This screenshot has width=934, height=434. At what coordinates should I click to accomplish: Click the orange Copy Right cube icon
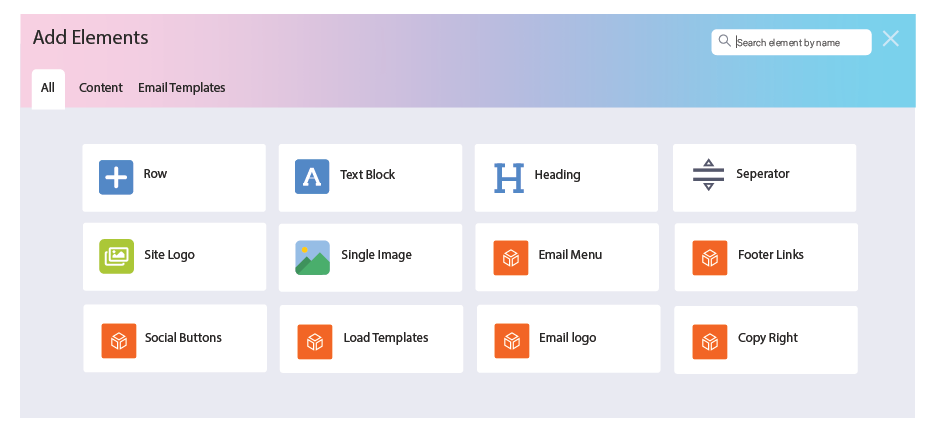(710, 342)
